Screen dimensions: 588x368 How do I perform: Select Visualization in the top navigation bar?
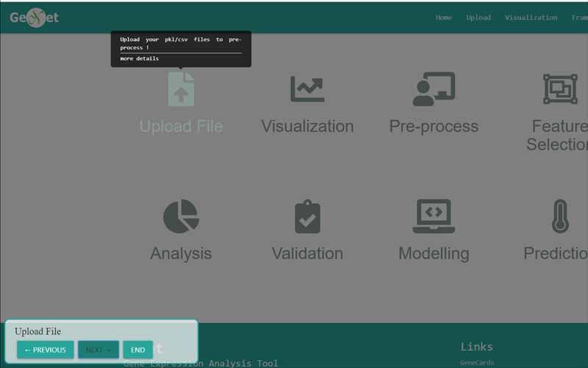531,18
